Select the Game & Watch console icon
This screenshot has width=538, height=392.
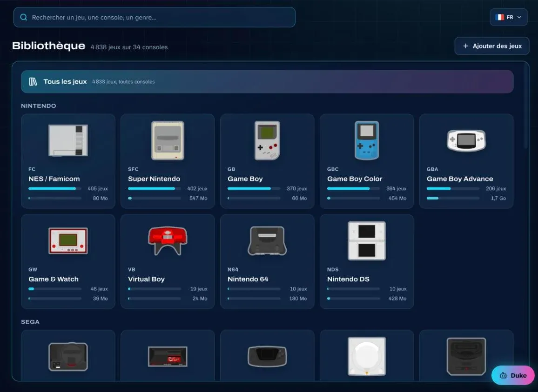[x=68, y=241]
